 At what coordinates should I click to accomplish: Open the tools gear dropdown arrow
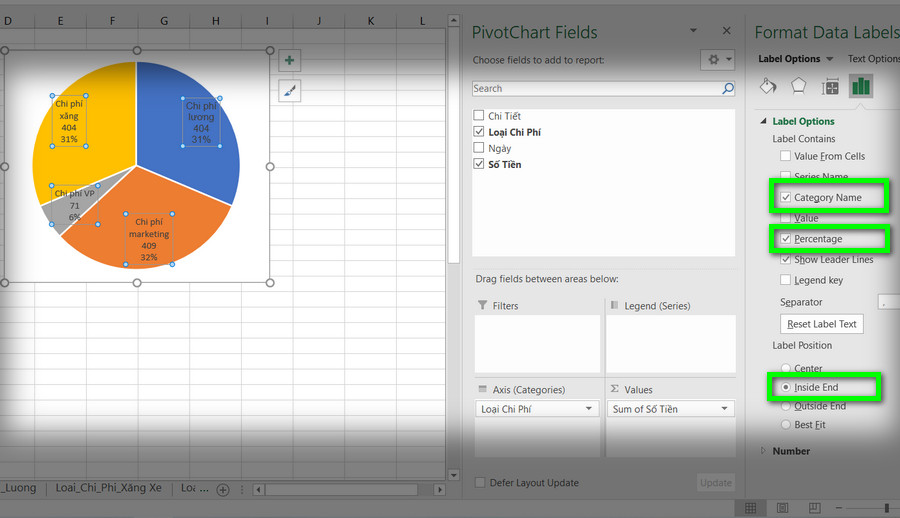click(728, 59)
